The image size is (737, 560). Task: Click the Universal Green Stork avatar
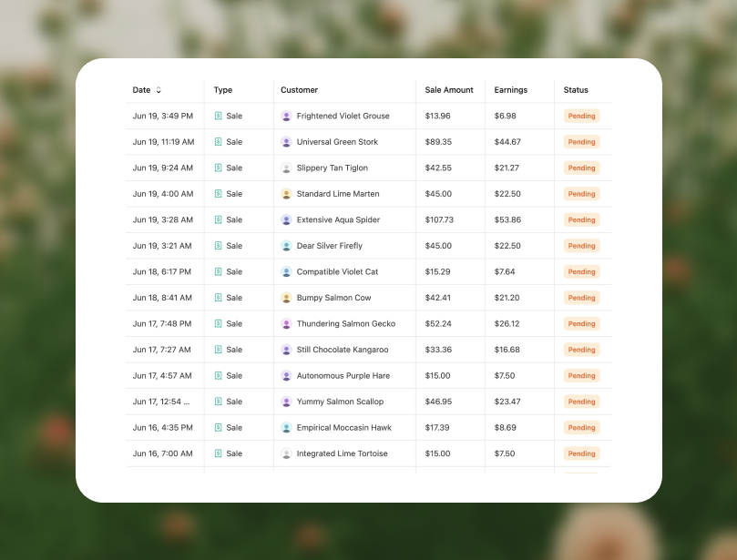(286, 142)
